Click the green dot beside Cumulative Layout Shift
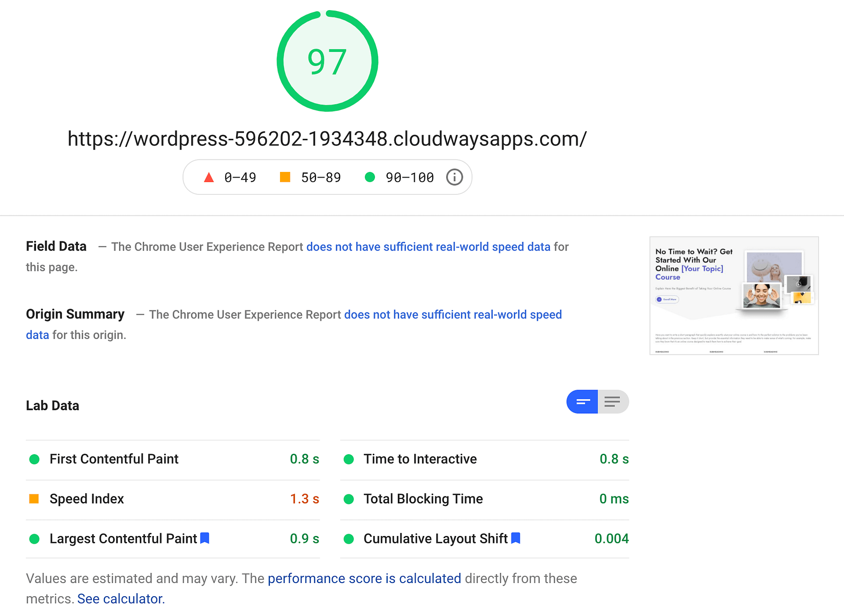Screen dimensions: 844x616 point(349,538)
